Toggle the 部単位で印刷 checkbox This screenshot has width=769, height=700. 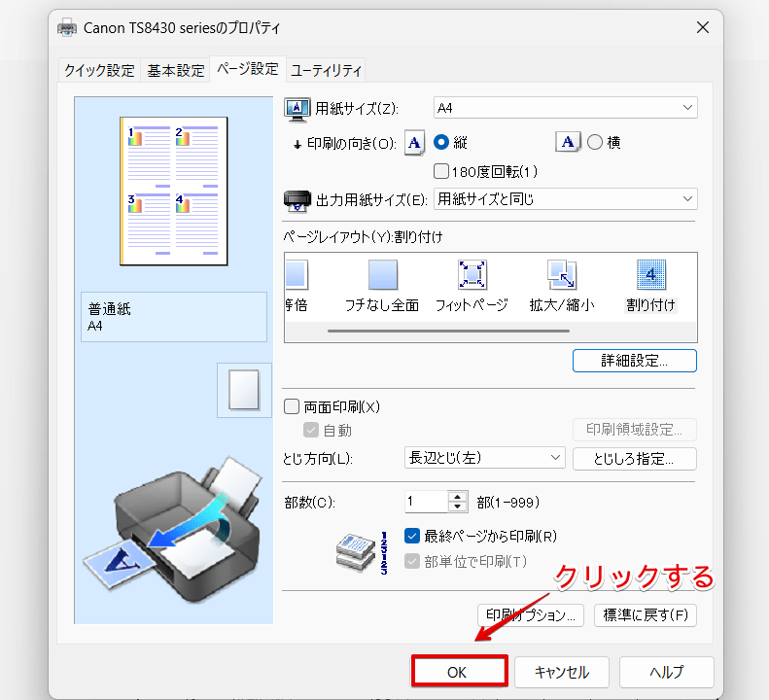point(412,561)
